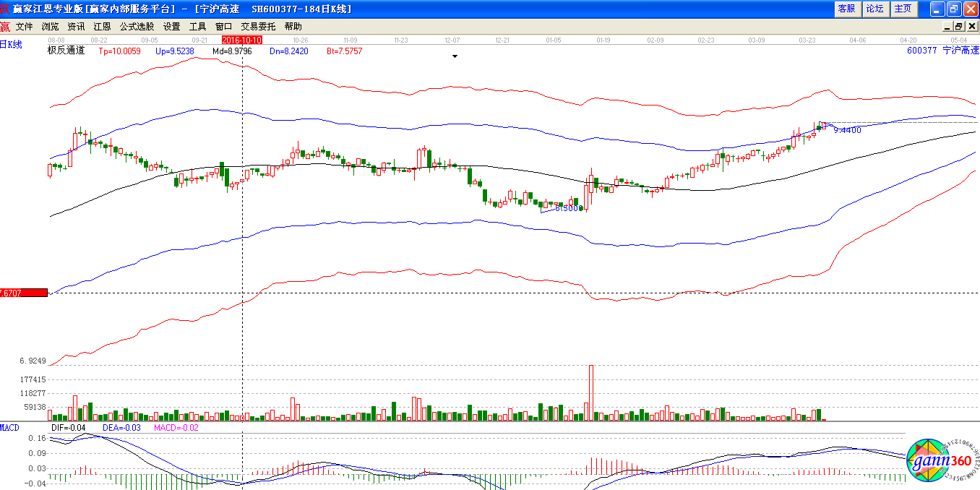
Task: Click the 论坛 button
Action: tap(875, 9)
